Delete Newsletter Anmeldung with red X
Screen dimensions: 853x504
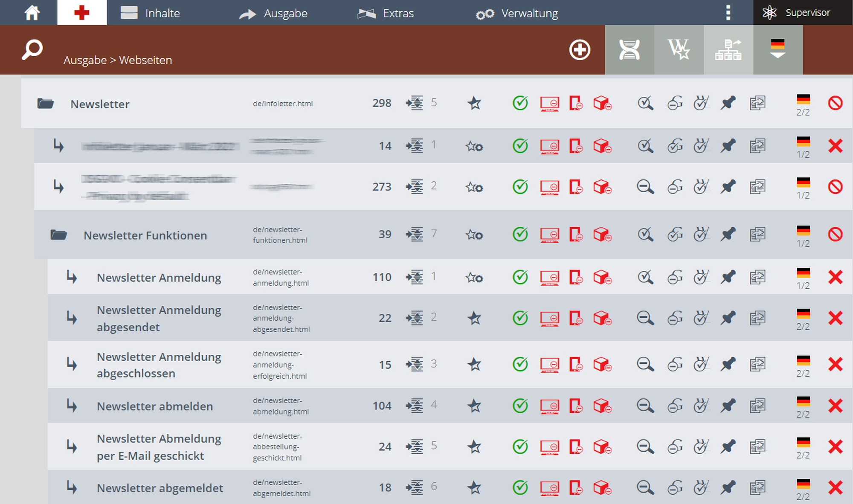[x=835, y=277]
